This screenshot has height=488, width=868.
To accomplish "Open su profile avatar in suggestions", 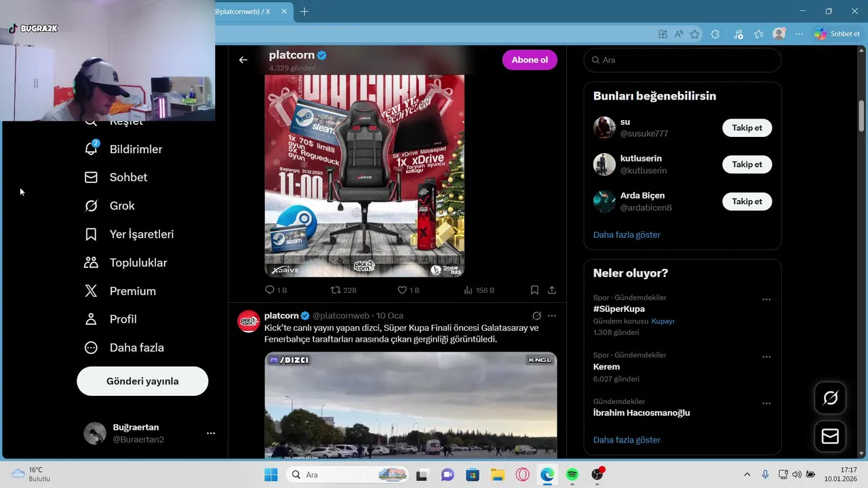I will (x=604, y=127).
